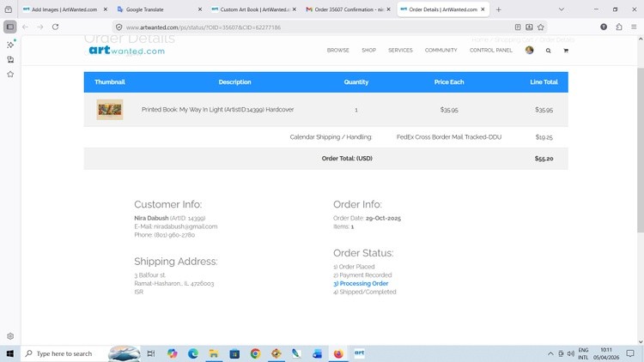Reload the page with the refresh button
644x362 pixels.
[x=56, y=27]
